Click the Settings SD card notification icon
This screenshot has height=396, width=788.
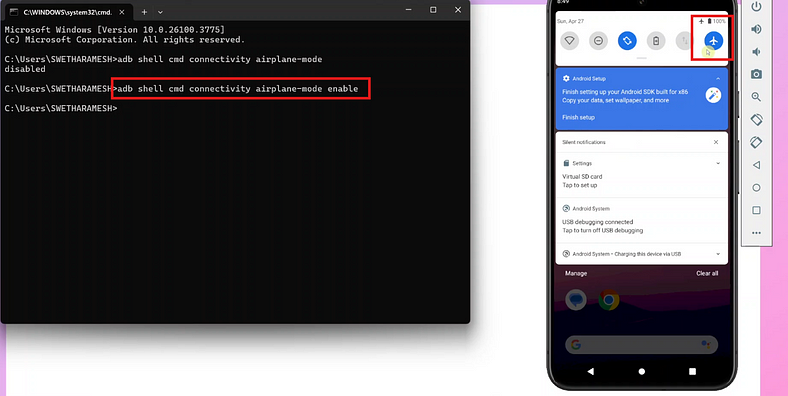click(x=566, y=163)
